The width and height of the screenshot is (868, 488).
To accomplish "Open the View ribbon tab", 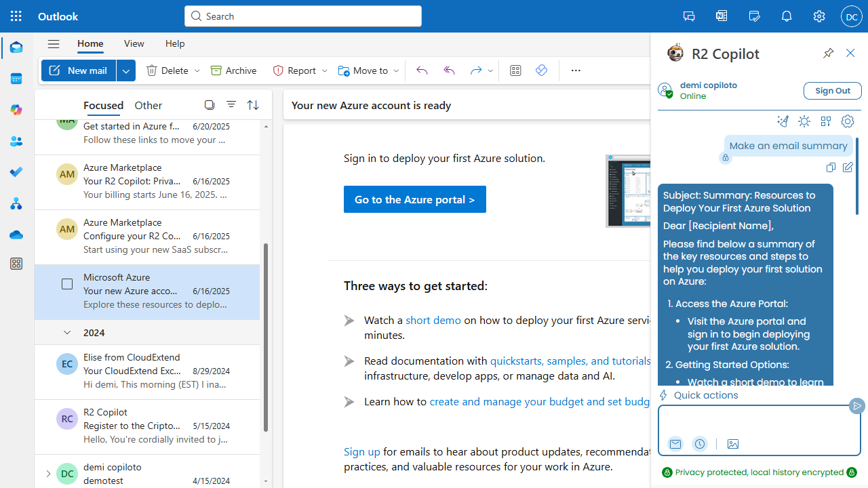I will [x=134, y=43].
